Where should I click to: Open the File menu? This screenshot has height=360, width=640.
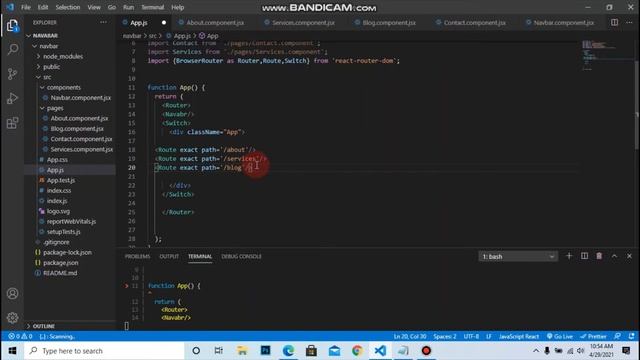point(26,7)
